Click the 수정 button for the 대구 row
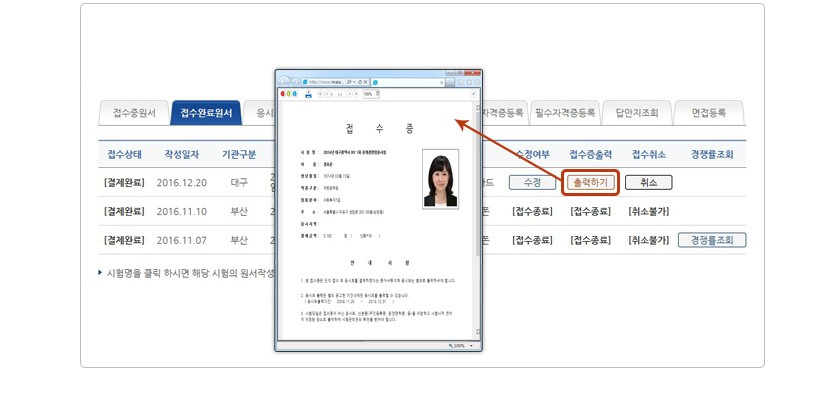Image resolution: width=840 pixels, height=395 pixels. coord(532,182)
